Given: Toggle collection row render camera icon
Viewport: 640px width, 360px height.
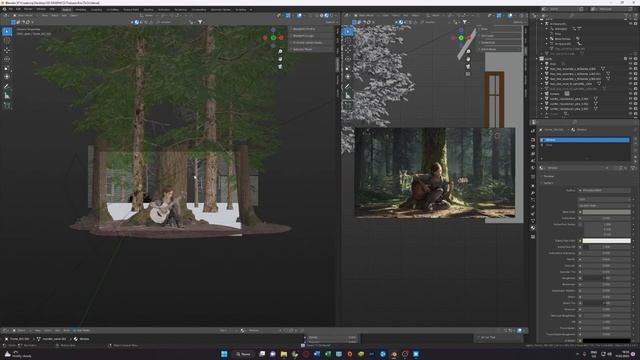Looking at the screenshot, I should pyautogui.click(x=636, y=59).
